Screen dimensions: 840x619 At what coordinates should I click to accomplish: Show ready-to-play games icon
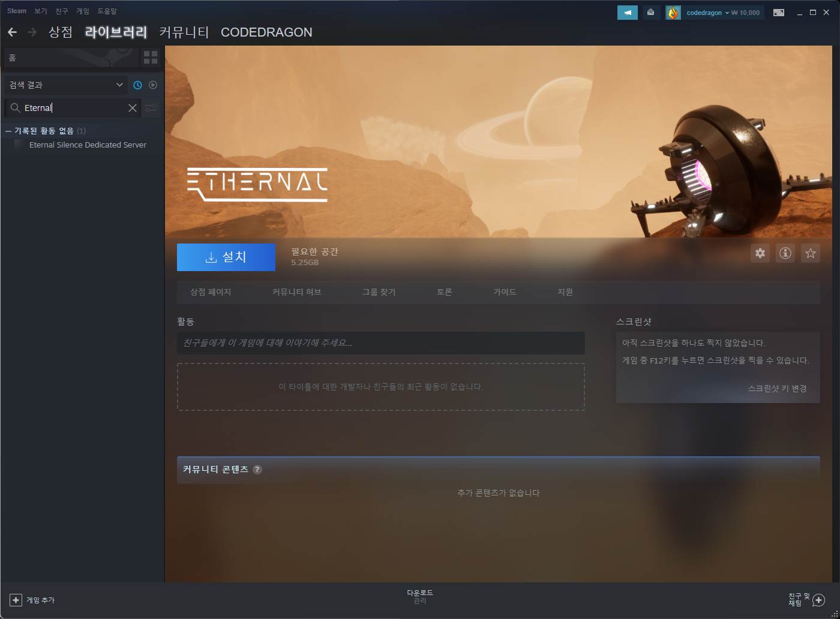(153, 85)
